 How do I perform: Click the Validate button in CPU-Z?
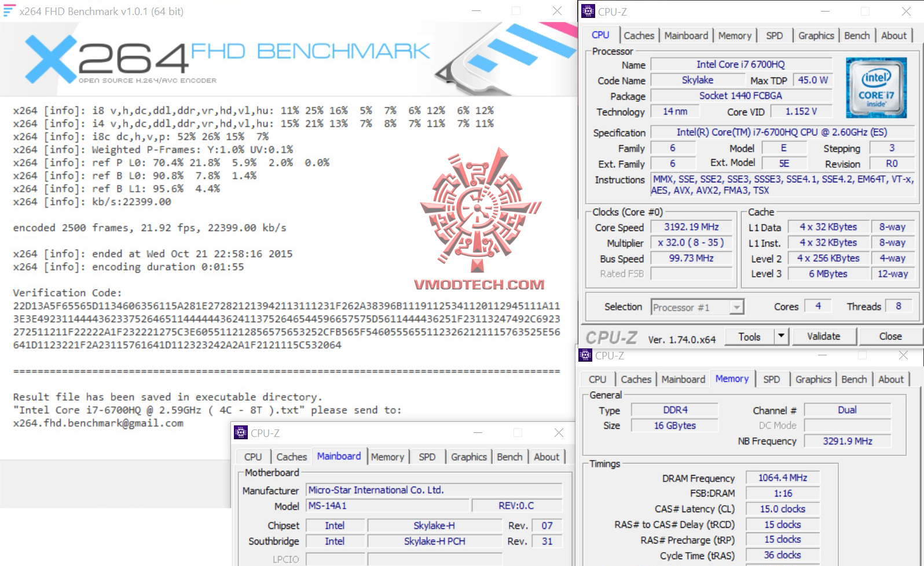pos(823,336)
